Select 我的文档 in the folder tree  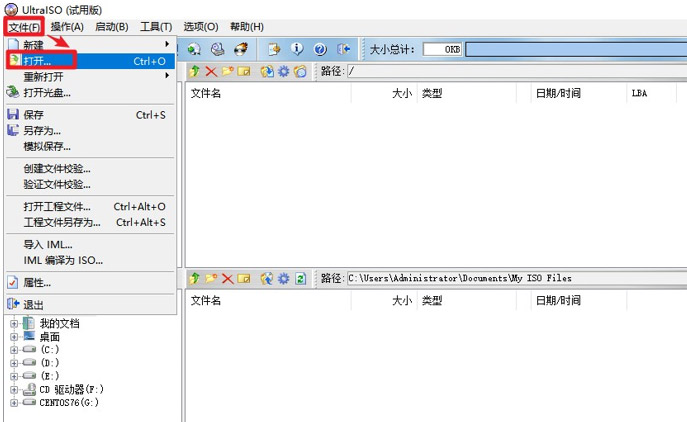(60, 324)
